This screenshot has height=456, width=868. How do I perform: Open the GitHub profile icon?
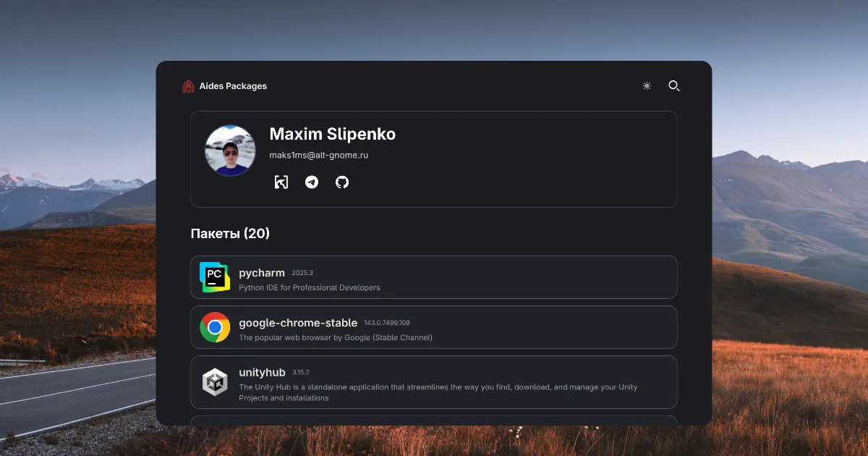[342, 182]
